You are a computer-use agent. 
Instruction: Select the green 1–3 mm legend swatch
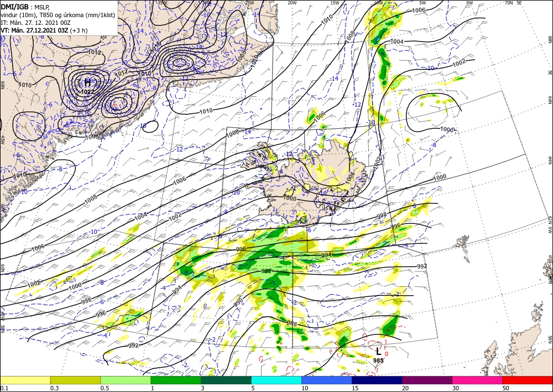[x=176, y=380]
